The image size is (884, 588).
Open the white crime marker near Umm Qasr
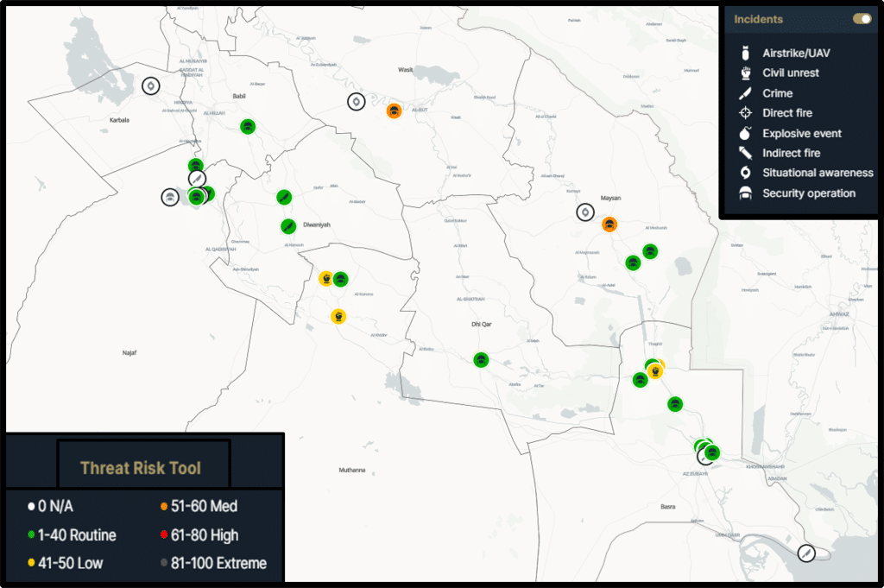(806, 553)
